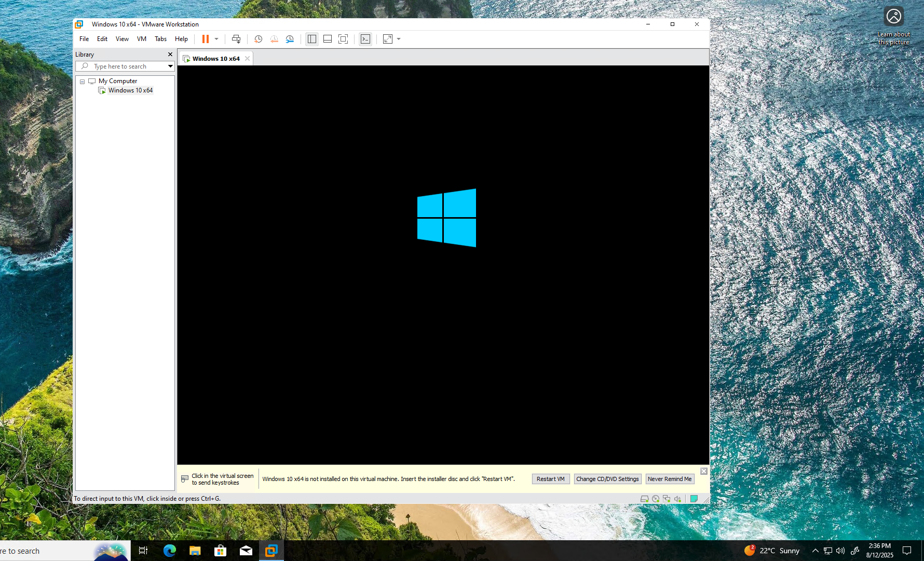Click the CD/DVD drive status icon

656,499
